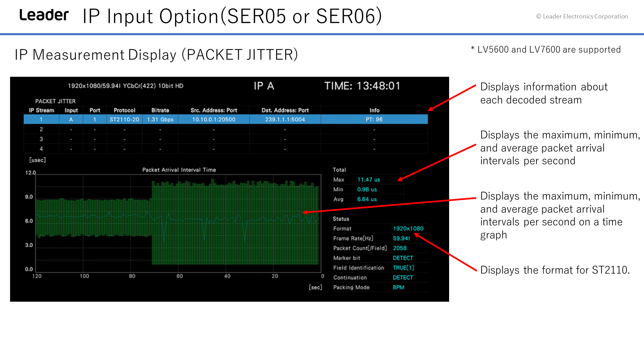This screenshot has height=362, width=644.
Task: Click the Leader Electronics Corporation copyright text
Action: tap(582, 16)
